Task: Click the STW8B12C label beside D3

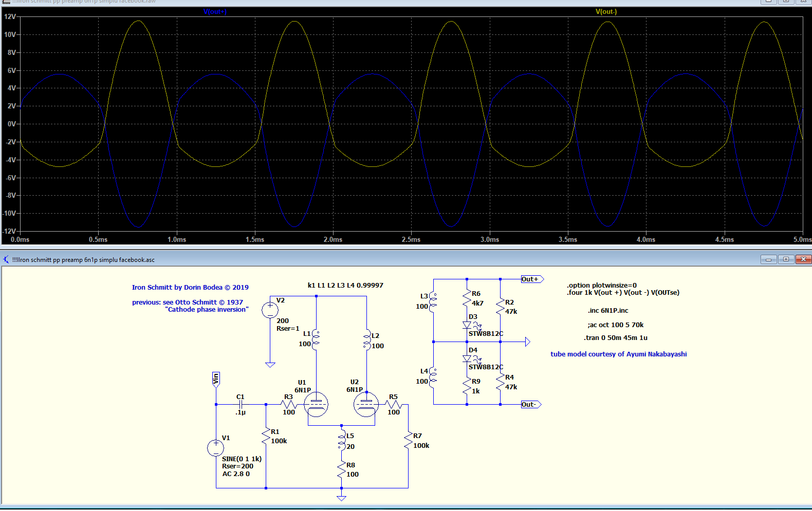Action: [x=486, y=334]
